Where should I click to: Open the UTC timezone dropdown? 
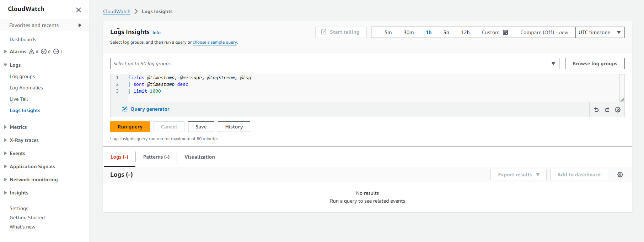point(600,32)
